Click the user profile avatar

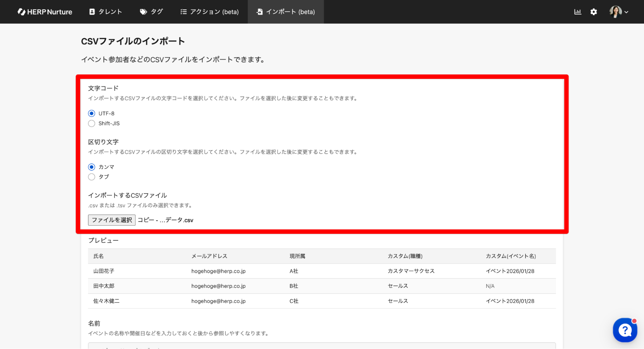[615, 12]
